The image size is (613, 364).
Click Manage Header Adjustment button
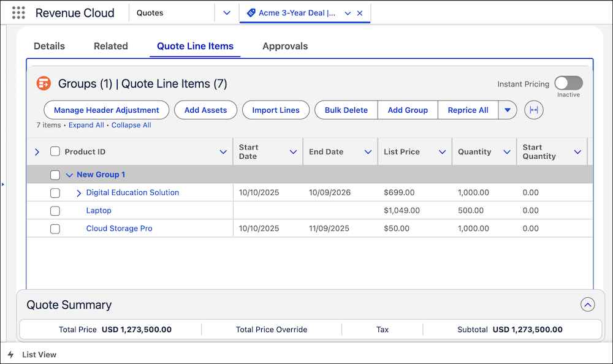(106, 110)
